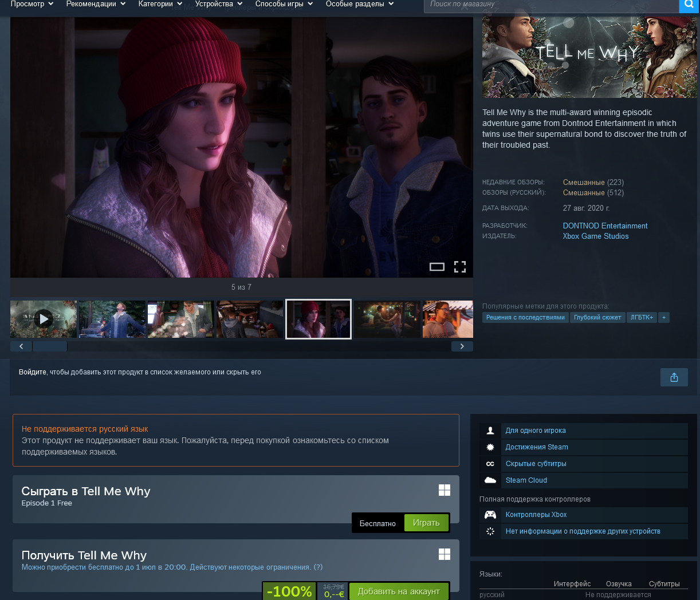Image resolution: width=700 pixels, height=600 pixels.
Task: Click the -100% discount badge
Action: click(289, 591)
